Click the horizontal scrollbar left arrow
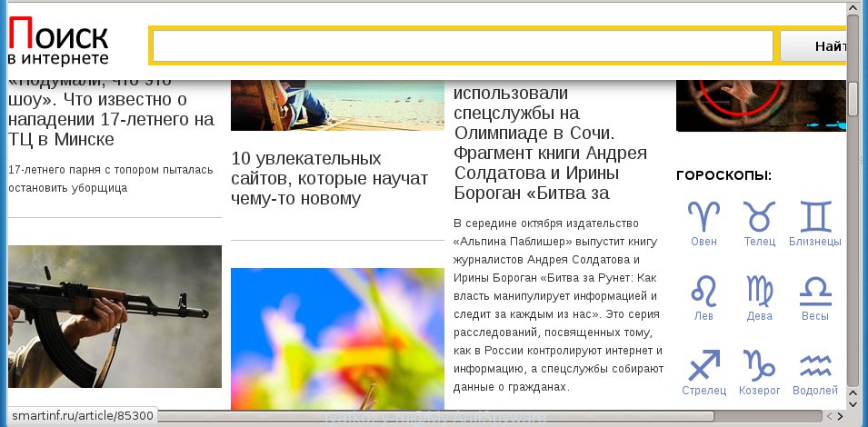This screenshot has width=868, height=427. click(829, 416)
